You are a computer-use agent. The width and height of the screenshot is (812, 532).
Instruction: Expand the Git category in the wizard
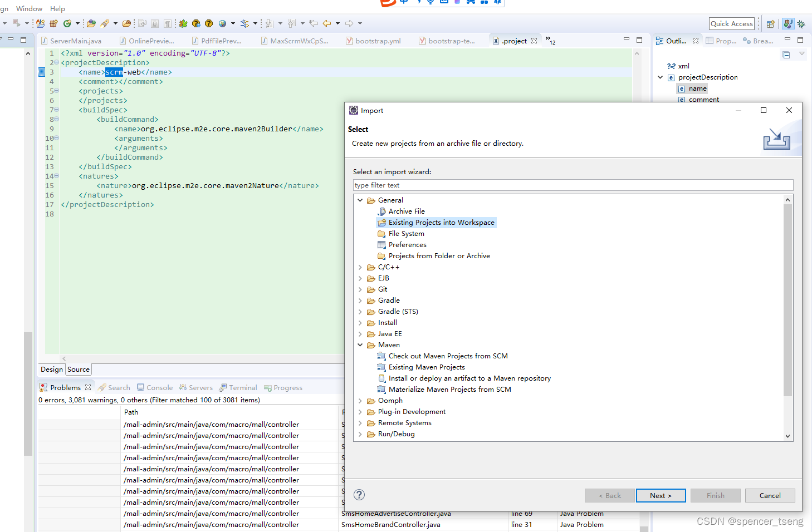tap(360, 289)
